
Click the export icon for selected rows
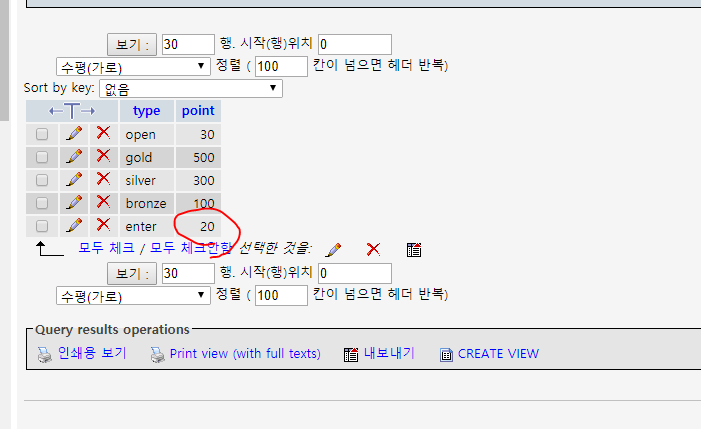tap(414, 249)
